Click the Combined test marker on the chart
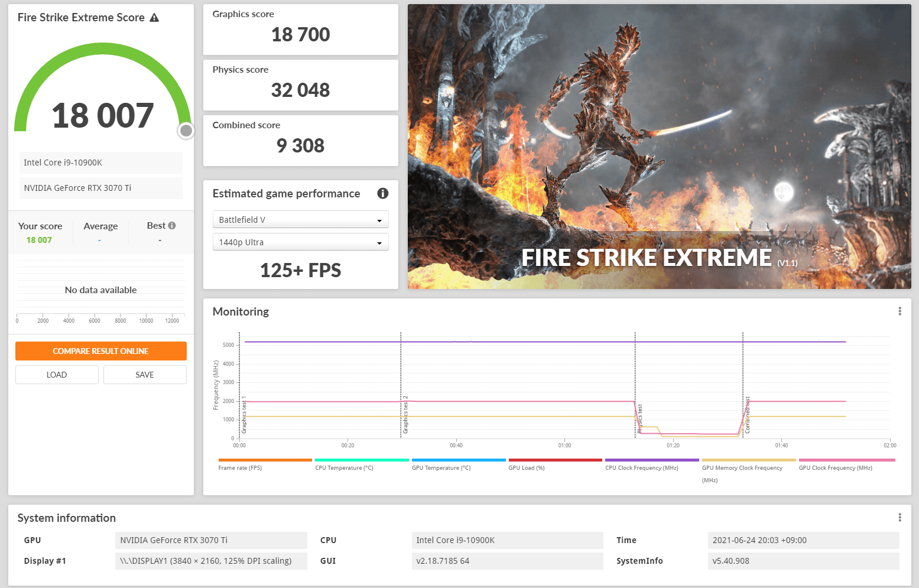Screen dimensions: 919x588 pyautogui.click(x=747, y=415)
